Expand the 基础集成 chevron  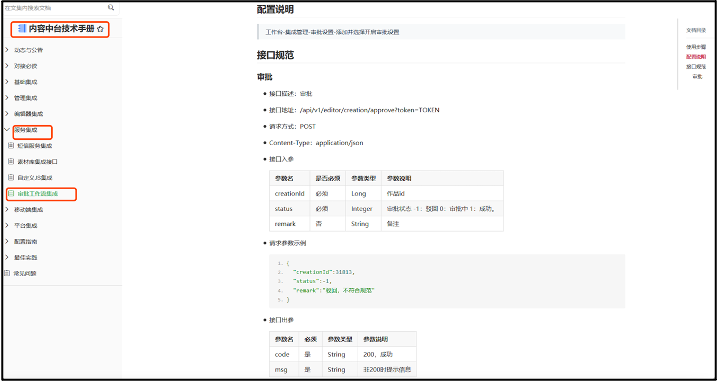point(6,82)
